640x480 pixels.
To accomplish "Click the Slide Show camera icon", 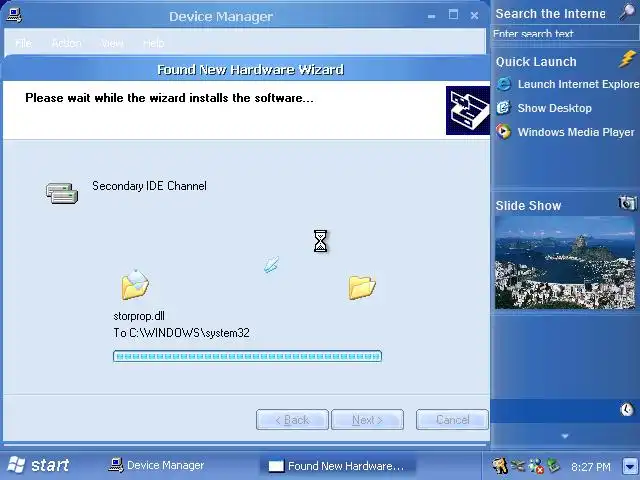I will point(627,203).
